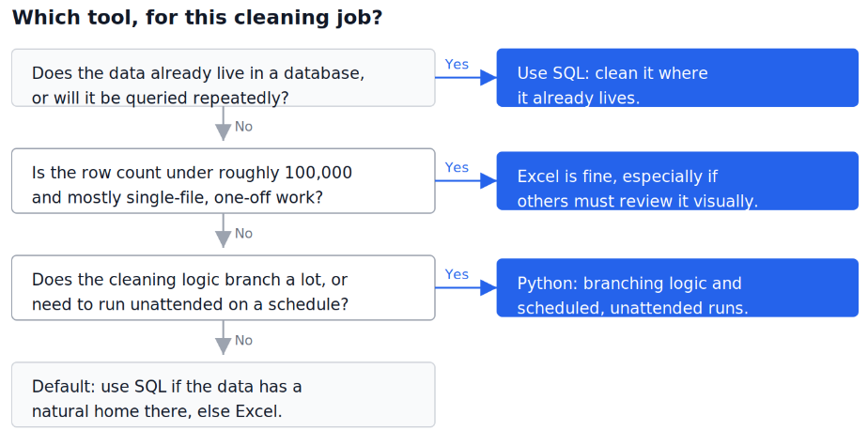This screenshot has width=868, height=430.
Task: Select the Default SQL else Excel box
Action: click(x=223, y=394)
